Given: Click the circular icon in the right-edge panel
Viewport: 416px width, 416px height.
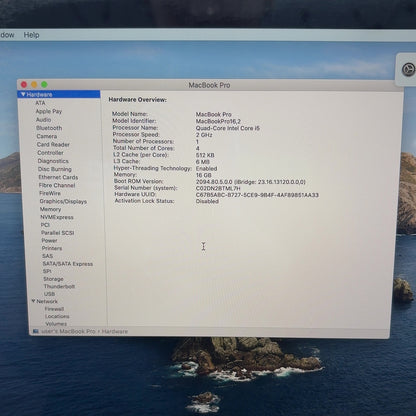Looking at the screenshot, I should (x=408, y=70).
